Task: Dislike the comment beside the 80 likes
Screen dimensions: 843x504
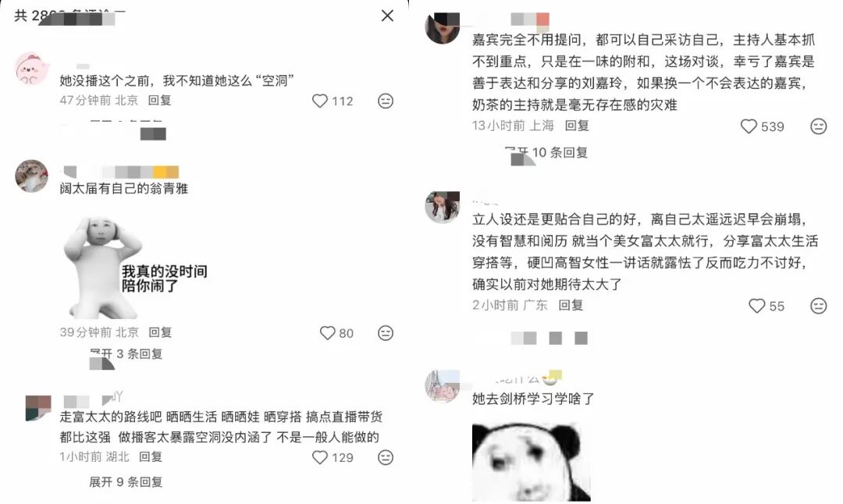Action: [x=386, y=333]
